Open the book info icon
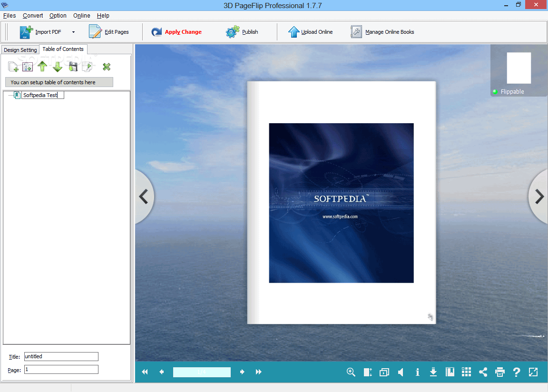Screen dimensions: 548x392 click(x=417, y=372)
